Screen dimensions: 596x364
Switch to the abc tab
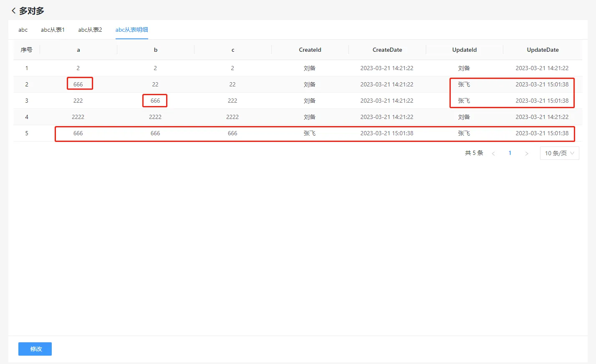point(23,30)
